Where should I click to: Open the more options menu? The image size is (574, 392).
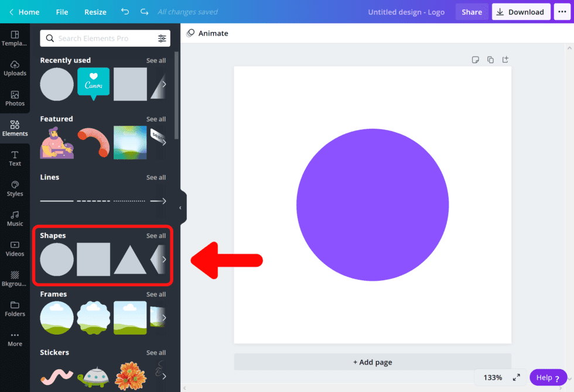point(561,12)
